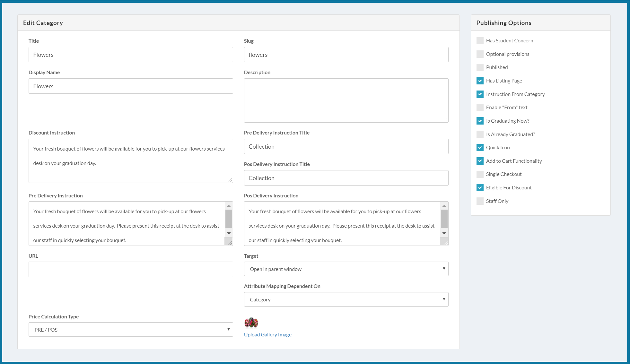Click the Upload Gallery Image link
Viewport: 630px width, 364px height.
click(x=268, y=335)
